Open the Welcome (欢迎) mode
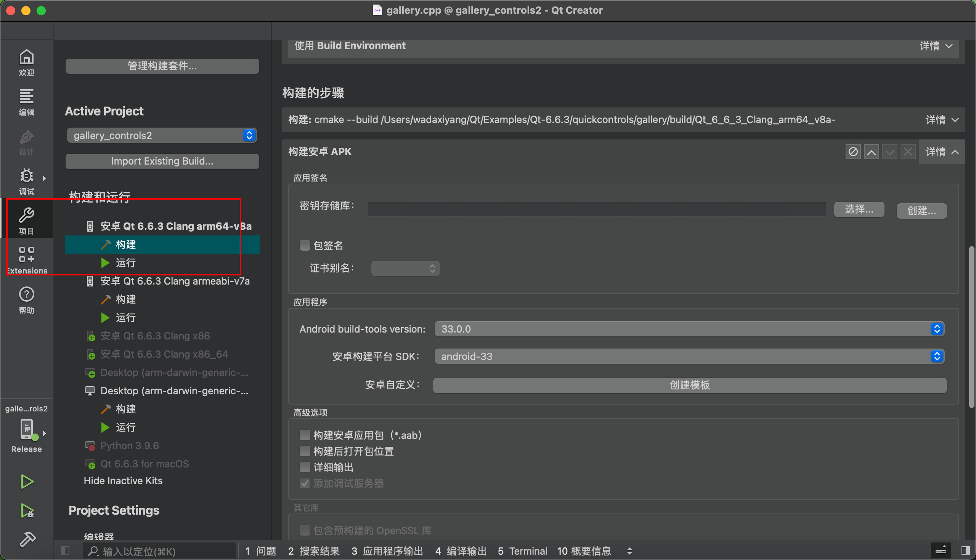The image size is (976, 560). point(26,63)
